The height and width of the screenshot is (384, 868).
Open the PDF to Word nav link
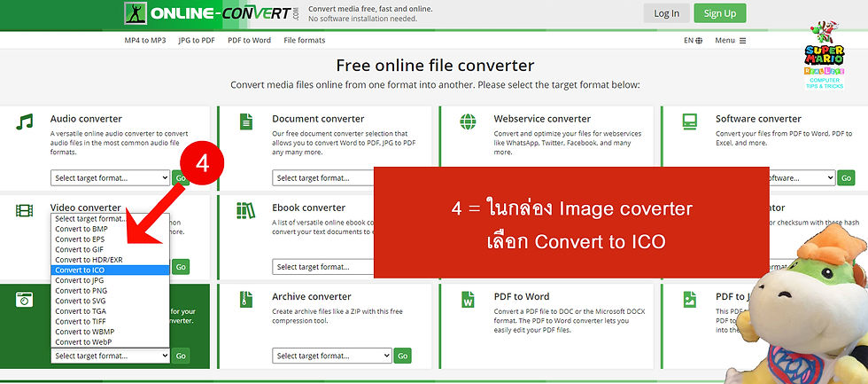[x=249, y=41]
